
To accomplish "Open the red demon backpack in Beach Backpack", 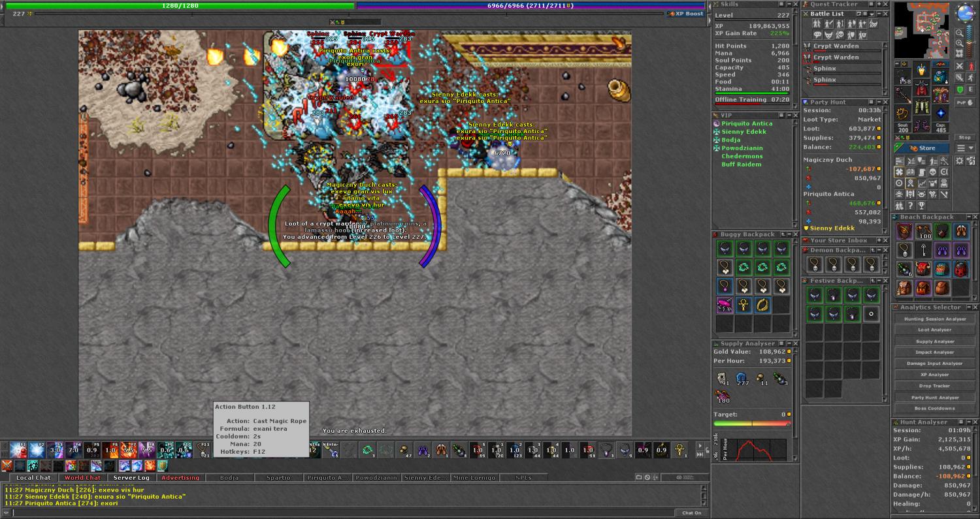I will (923, 269).
